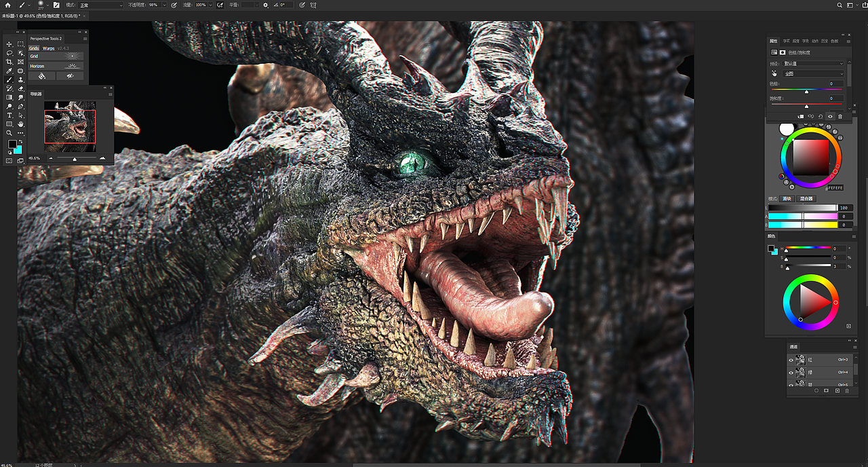This screenshot has width=868, height=467.
Task: Switch to the Grids tab
Action: pyautogui.click(x=34, y=48)
